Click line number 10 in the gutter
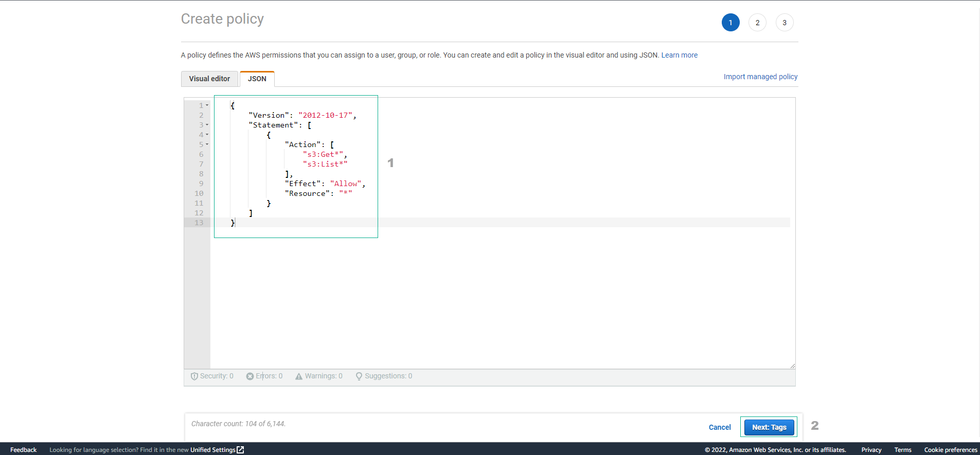This screenshot has height=455, width=980. coord(199,193)
